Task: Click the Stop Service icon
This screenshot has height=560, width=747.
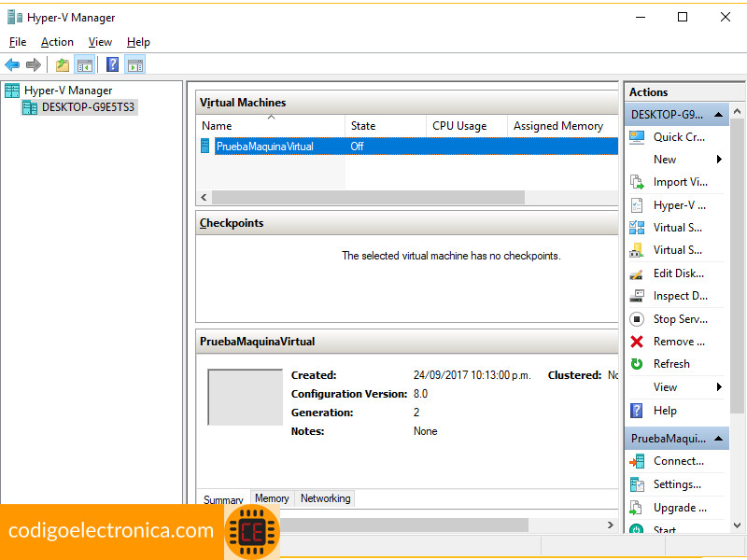Action: (637, 319)
